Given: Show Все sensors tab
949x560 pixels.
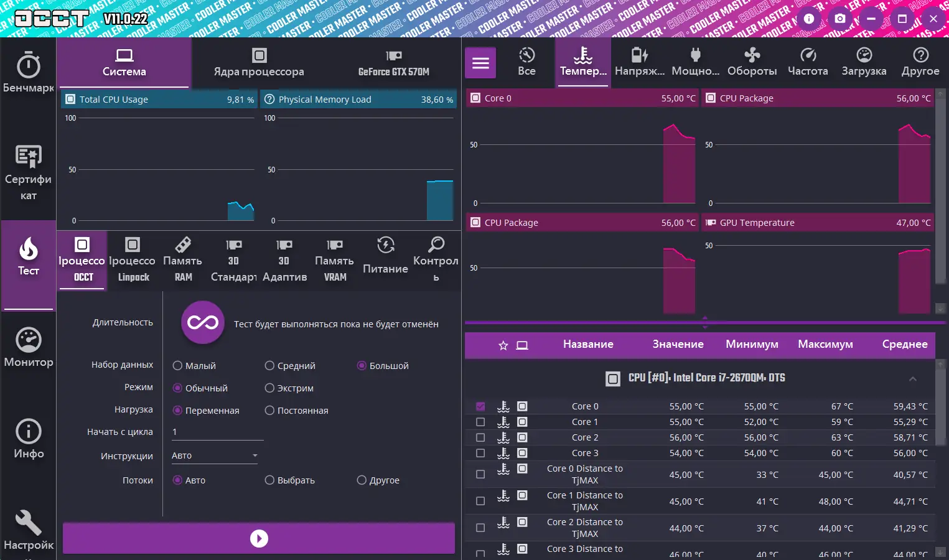Looking at the screenshot, I should [526, 62].
